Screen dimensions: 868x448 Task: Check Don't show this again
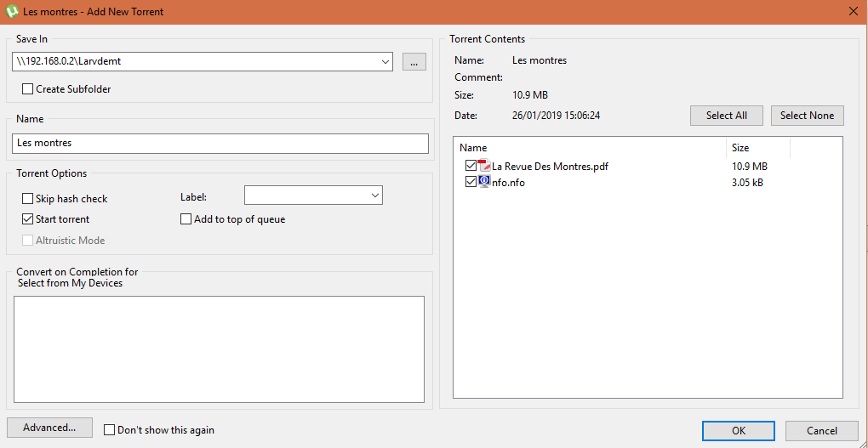(109, 430)
